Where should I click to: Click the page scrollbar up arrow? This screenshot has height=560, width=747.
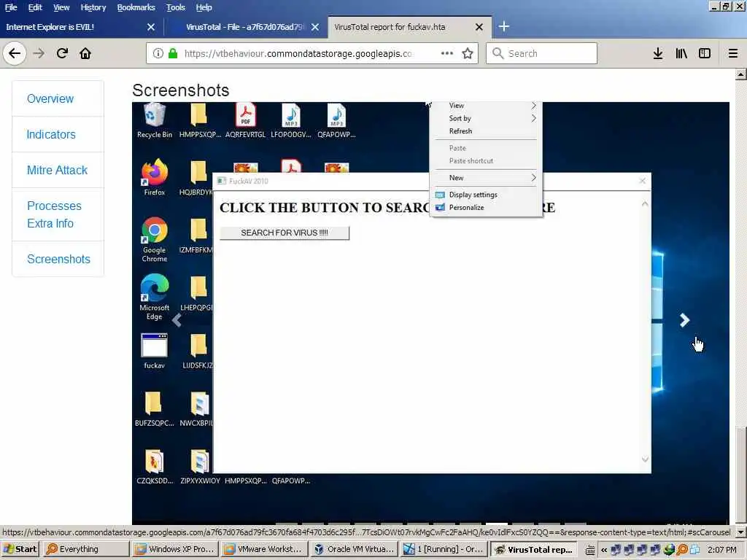741,74
